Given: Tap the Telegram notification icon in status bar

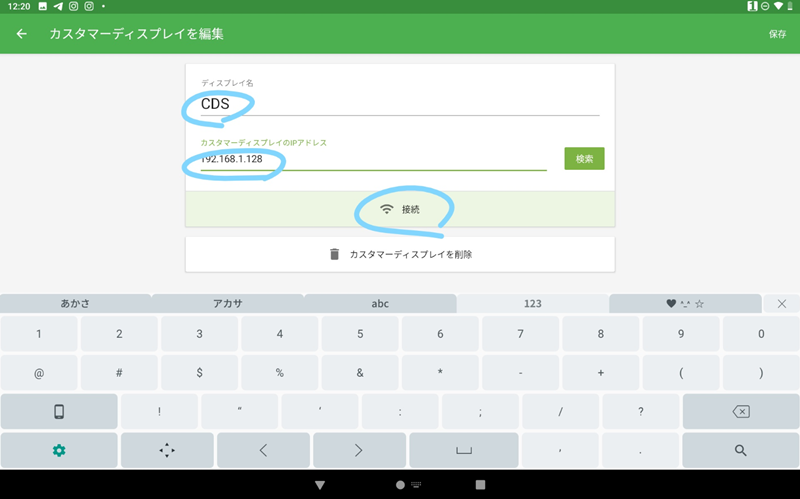Looking at the screenshot, I should (x=58, y=6).
